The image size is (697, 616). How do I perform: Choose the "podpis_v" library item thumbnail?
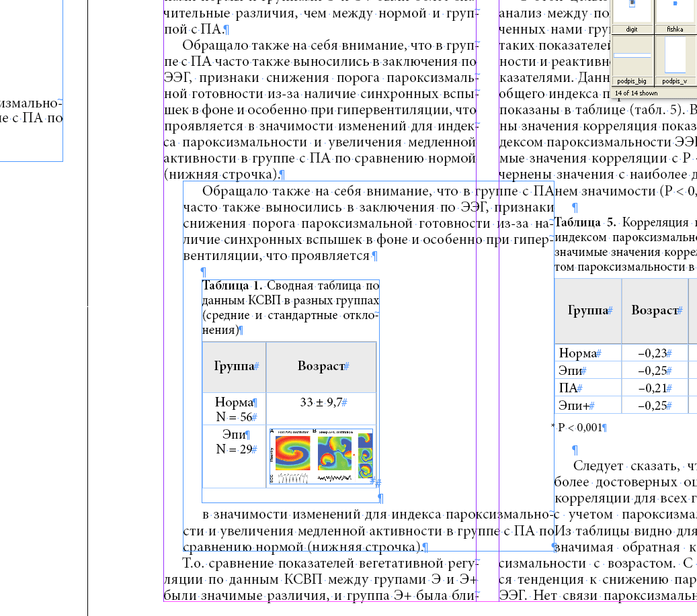pyautogui.click(x=675, y=56)
